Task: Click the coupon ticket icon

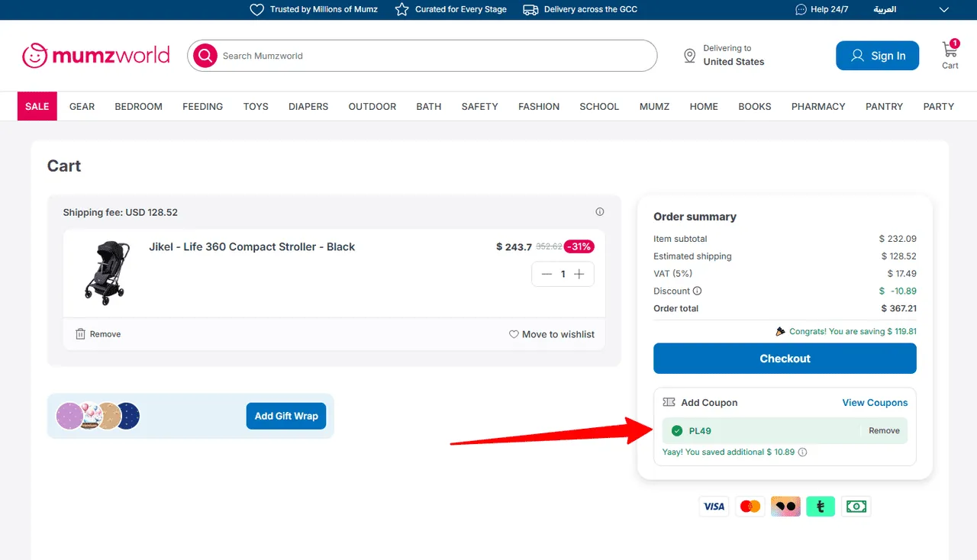Action: [x=669, y=402]
